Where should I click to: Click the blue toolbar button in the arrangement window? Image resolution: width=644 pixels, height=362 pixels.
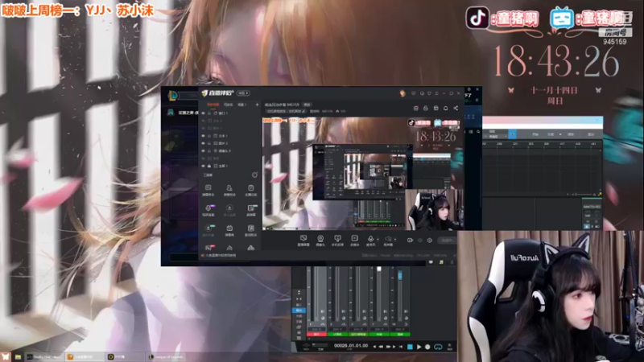pos(512,134)
